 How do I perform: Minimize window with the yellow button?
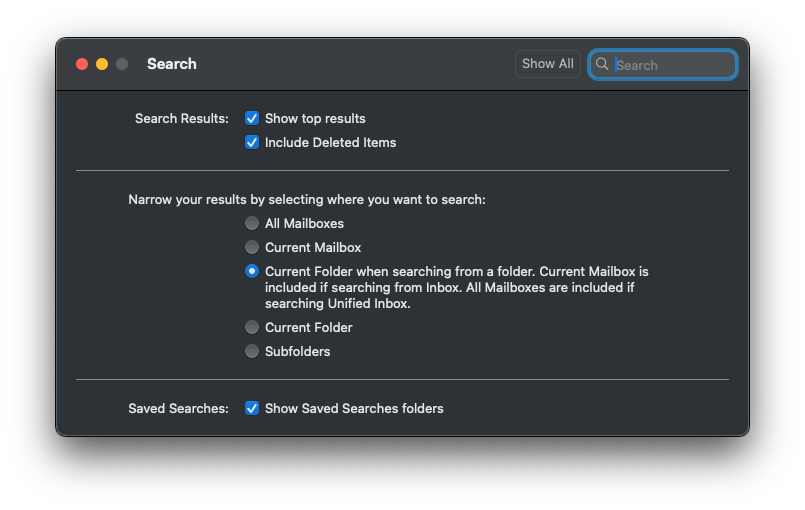102,64
